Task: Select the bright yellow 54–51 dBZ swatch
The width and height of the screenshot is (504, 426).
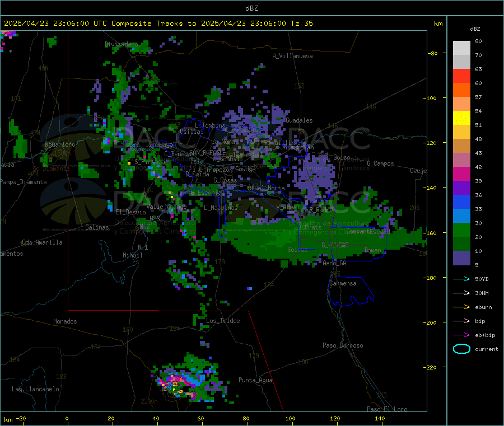Action: pos(461,118)
